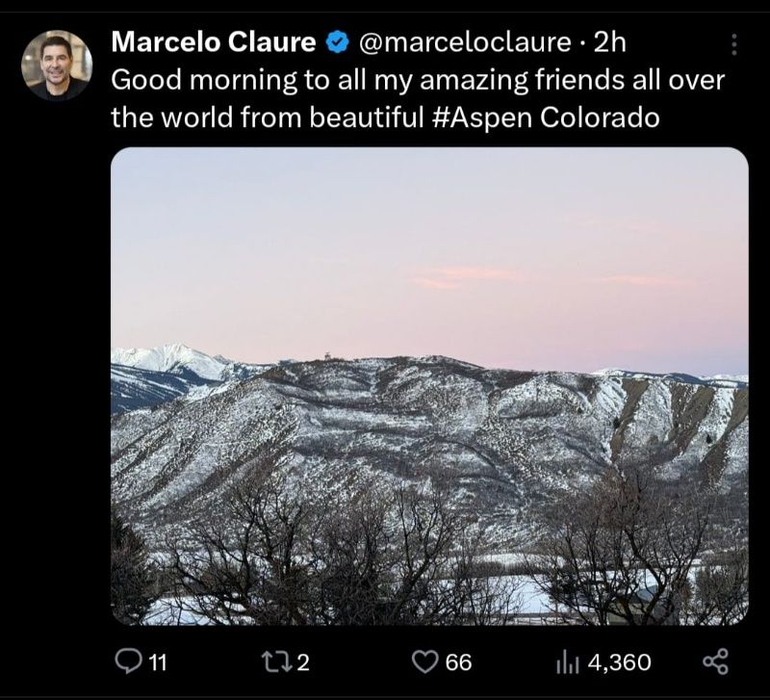The image size is (770, 700).
Task: Open the snowy mountain photo
Action: (x=429, y=386)
